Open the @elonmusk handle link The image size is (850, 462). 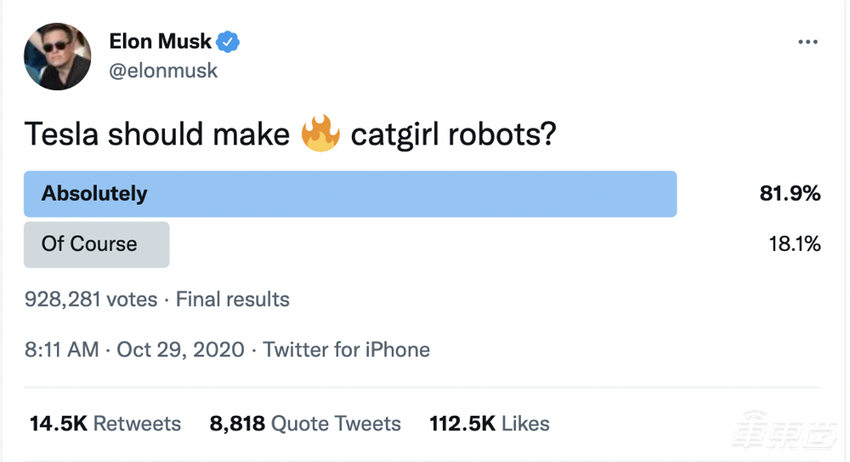[163, 71]
